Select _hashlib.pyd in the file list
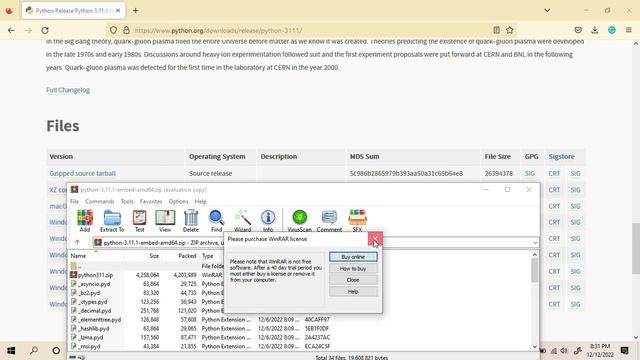 pyautogui.click(x=93, y=329)
